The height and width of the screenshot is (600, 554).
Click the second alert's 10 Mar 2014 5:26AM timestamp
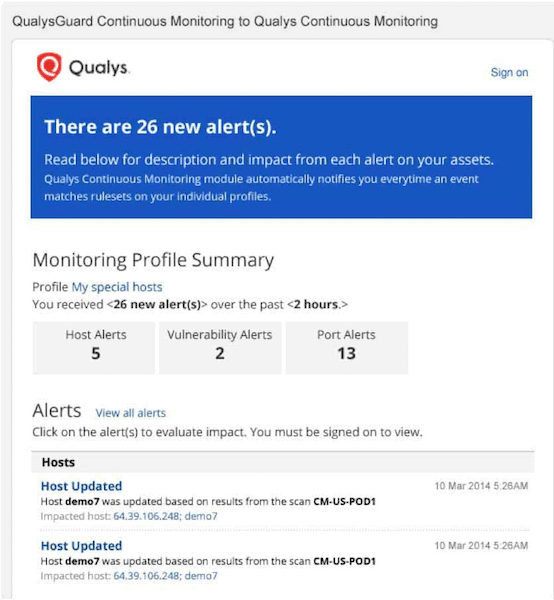pos(481,546)
